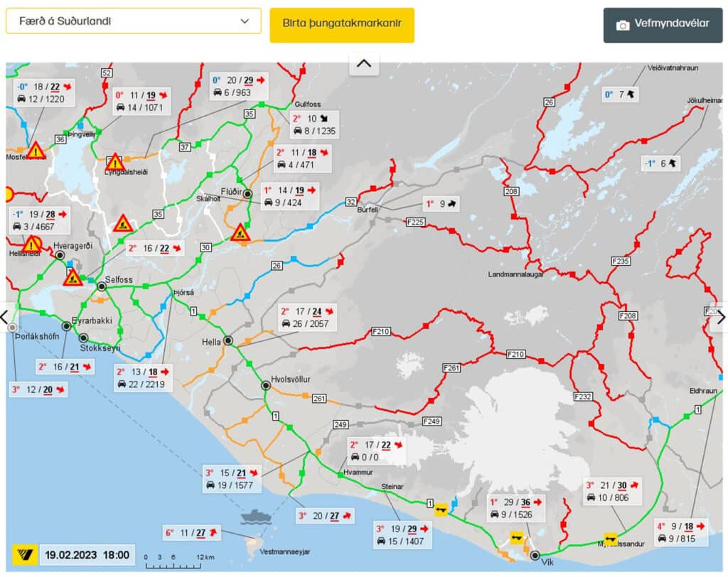Click the ferry icon near Vestmannaeyjar
Screen dimensions: 728x577
point(255,516)
